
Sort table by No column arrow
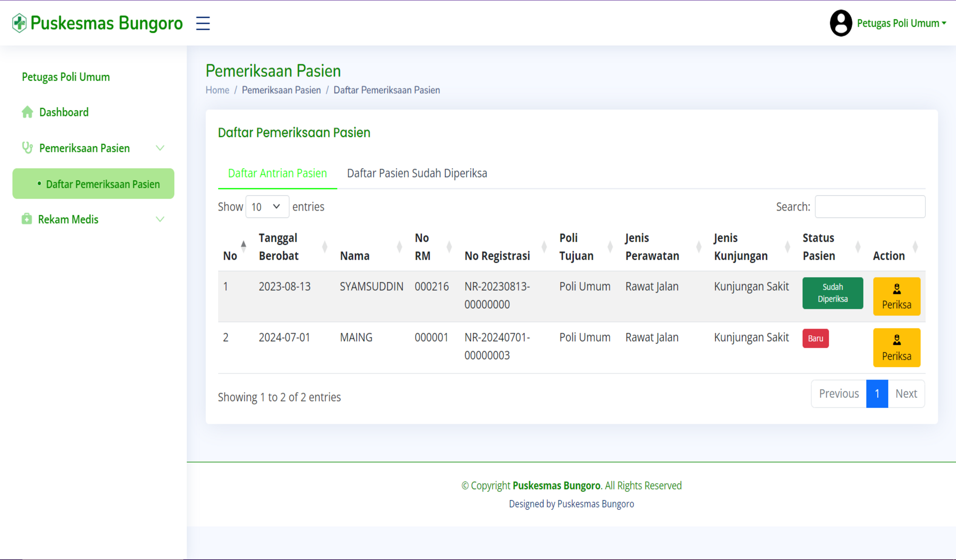pos(243,246)
